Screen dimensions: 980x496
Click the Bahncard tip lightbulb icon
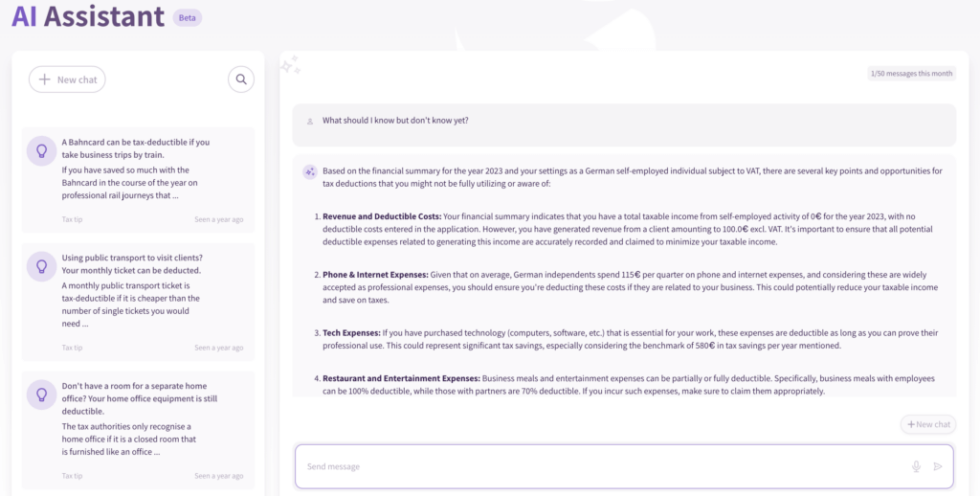tap(41, 151)
